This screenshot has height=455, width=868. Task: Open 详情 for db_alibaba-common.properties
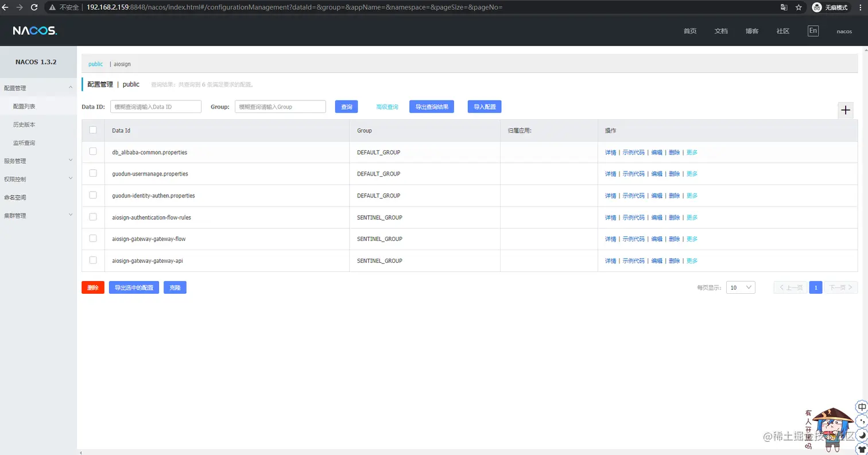point(610,153)
